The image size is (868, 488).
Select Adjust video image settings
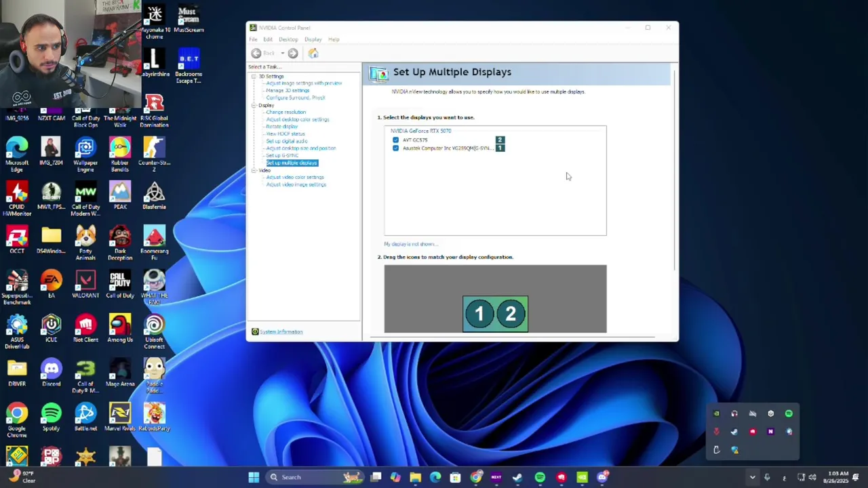296,184
